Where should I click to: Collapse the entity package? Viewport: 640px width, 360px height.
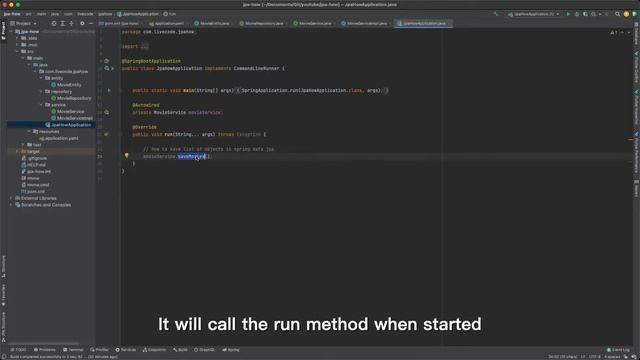(x=41, y=78)
